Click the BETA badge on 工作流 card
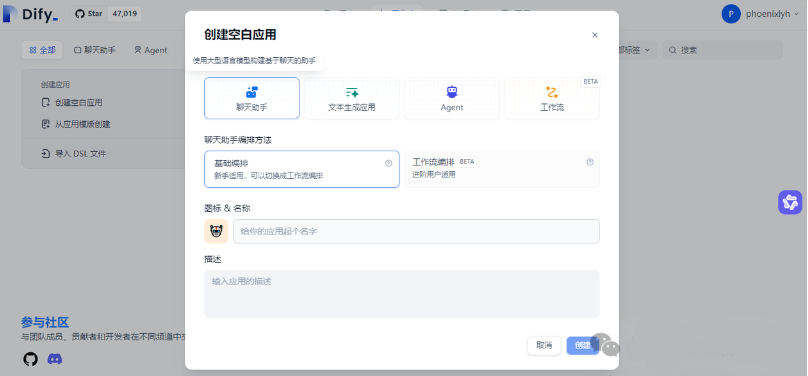 coord(591,81)
